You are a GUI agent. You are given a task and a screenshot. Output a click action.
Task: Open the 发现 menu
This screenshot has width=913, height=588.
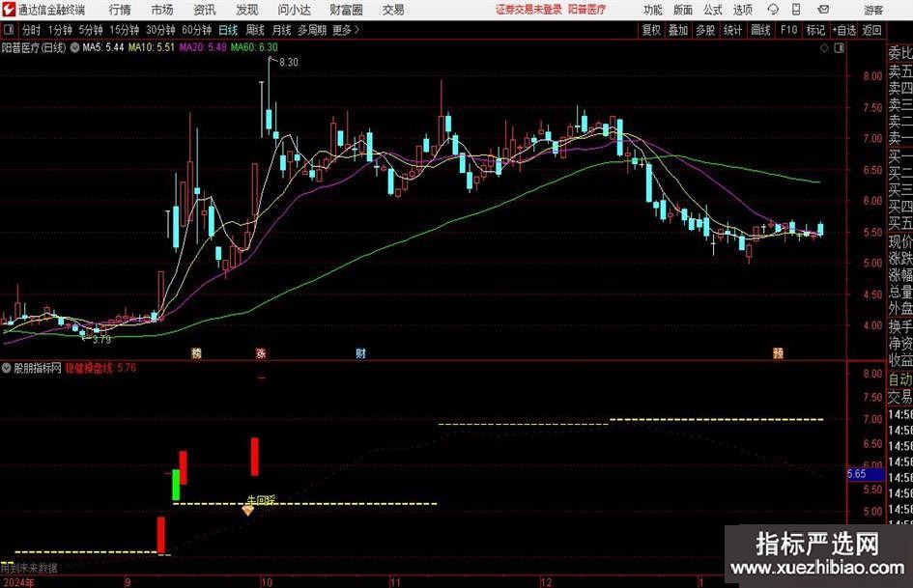247,10
